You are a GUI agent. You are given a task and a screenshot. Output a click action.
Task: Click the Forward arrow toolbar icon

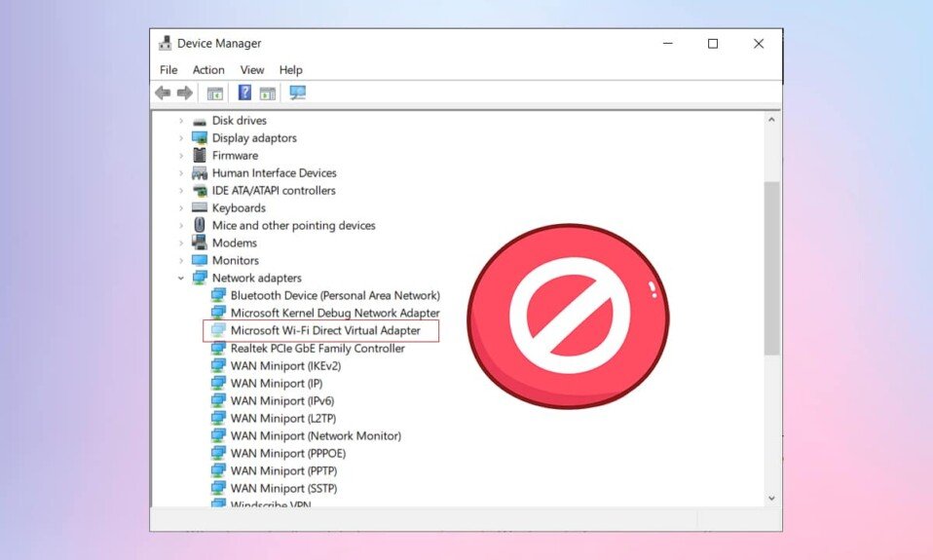(184, 93)
